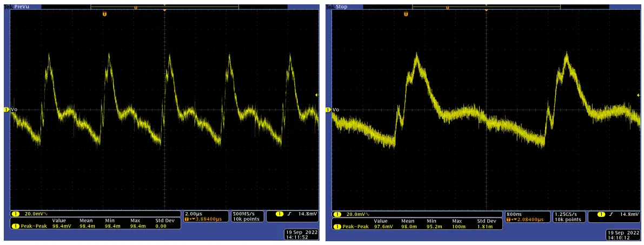Click channel 1 badge beside 20.0mV in Stop scope
Screen dimensions: 644x245
click(x=337, y=214)
